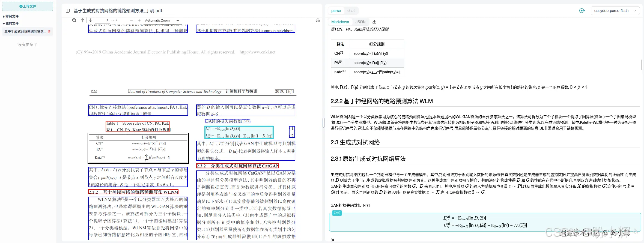Run the parse with the play icon
The height and width of the screenshot is (243, 644).
[x=582, y=11]
